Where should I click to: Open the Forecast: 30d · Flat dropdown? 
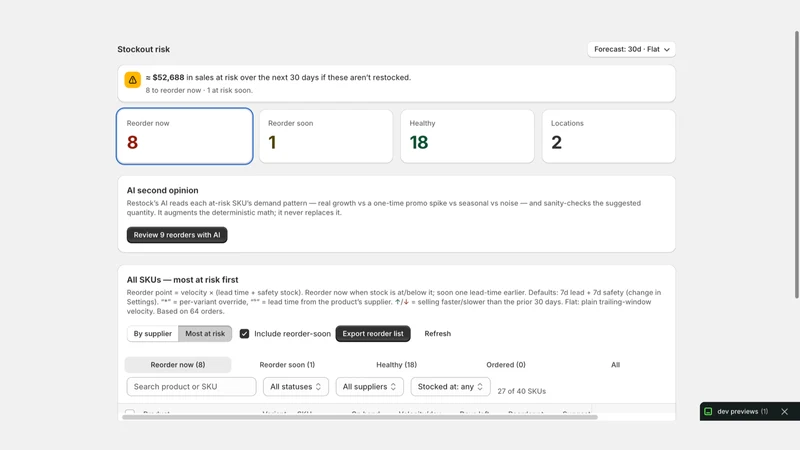coord(631,49)
